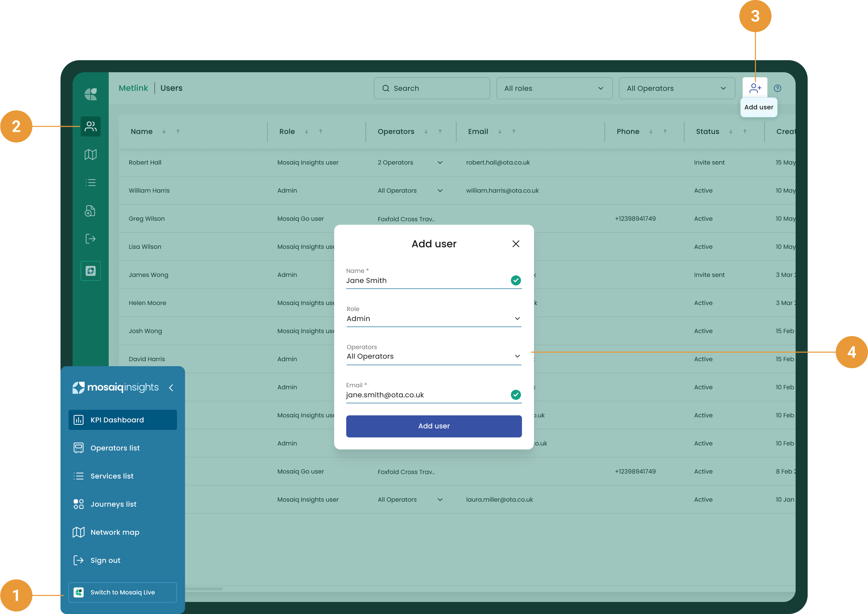Select the KPI Dashboard icon in the blue menu
Viewport: 868px width, 614px height.
78,420
